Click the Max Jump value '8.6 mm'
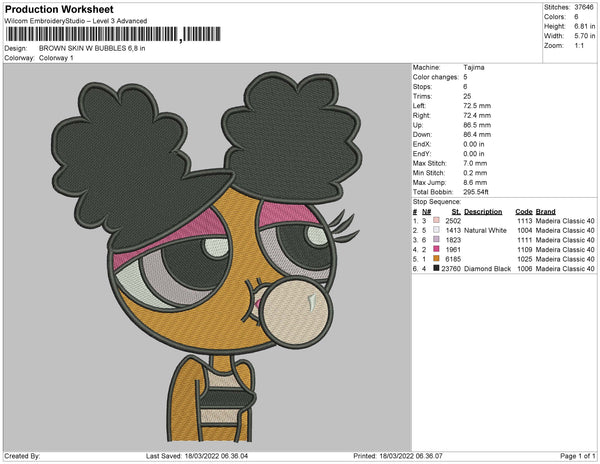The height and width of the screenshot is (464, 600). click(x=475, y=182)
